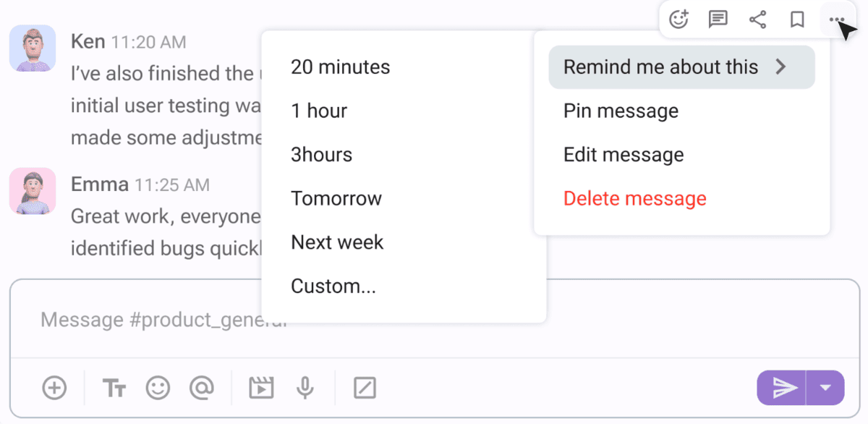
Task: Add an emoji reaction to the message
Action: [678, 19]
